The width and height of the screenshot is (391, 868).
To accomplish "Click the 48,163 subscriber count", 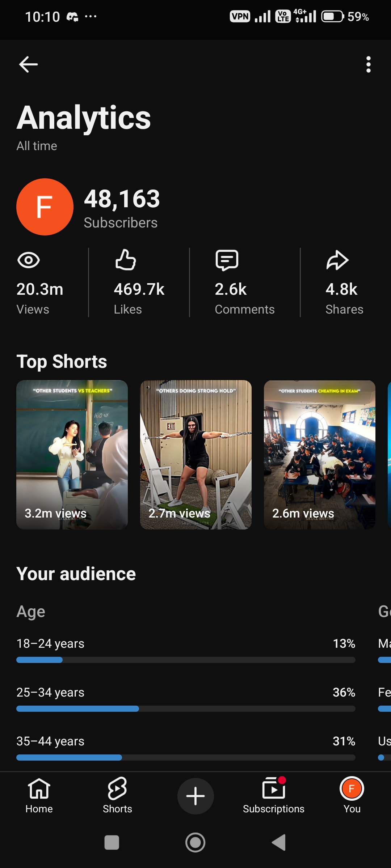I will tap(122, 199).
